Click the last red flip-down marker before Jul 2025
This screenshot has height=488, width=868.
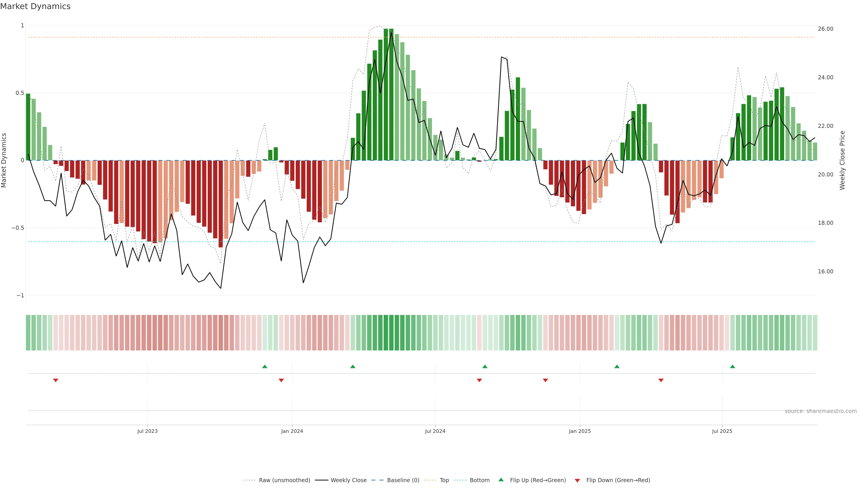pyautogui.click(x=661, y=380)
